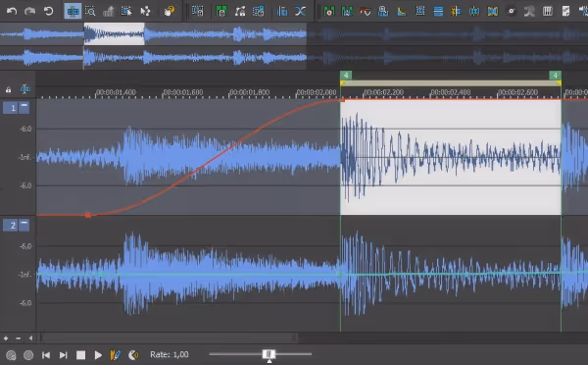
Task: Collapse channel 1 with the minus button
Action: (x=24, y=107)
